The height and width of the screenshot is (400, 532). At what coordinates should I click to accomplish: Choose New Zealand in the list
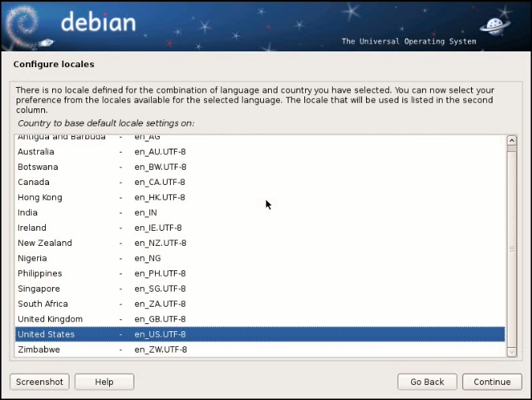tap(260, 243)
